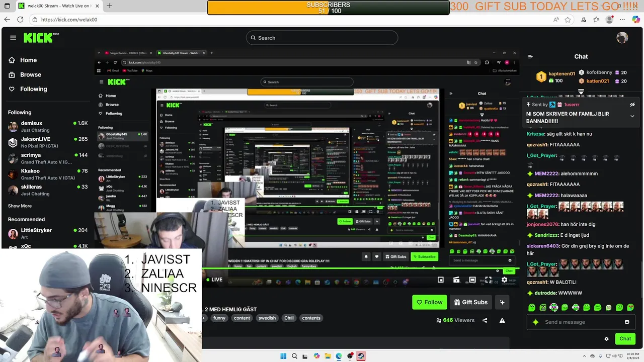Click username jonjones2076 in chat

coord(542,224)
